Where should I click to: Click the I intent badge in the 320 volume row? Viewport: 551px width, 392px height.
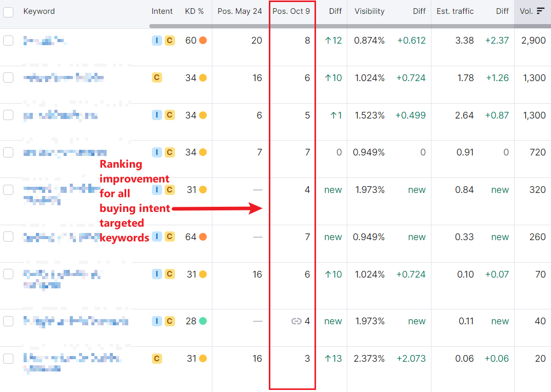point(156,190)
